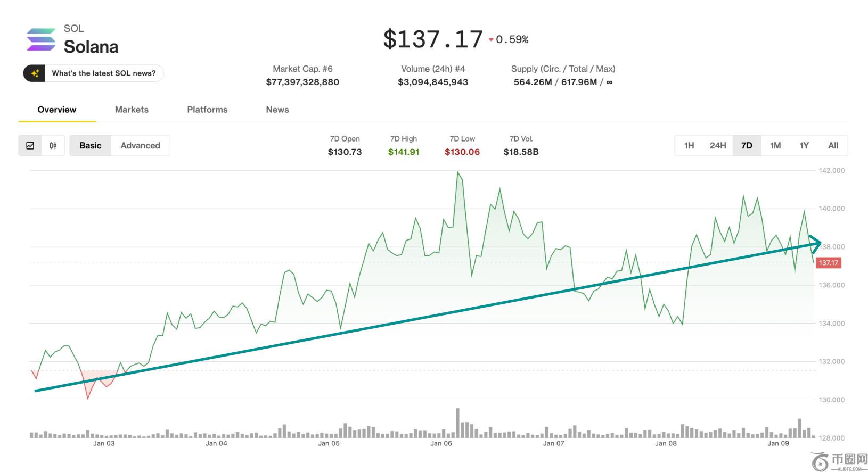Image resolution: width=868 pixels, height=472 pixels.
Task: Click the 137.17 current price label
Action: [x=828, y=263]
